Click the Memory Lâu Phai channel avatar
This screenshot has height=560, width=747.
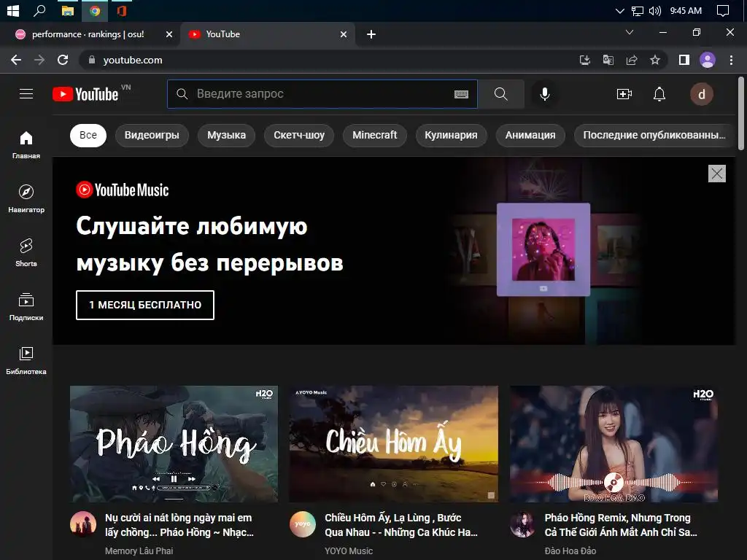tap(83, 524)
